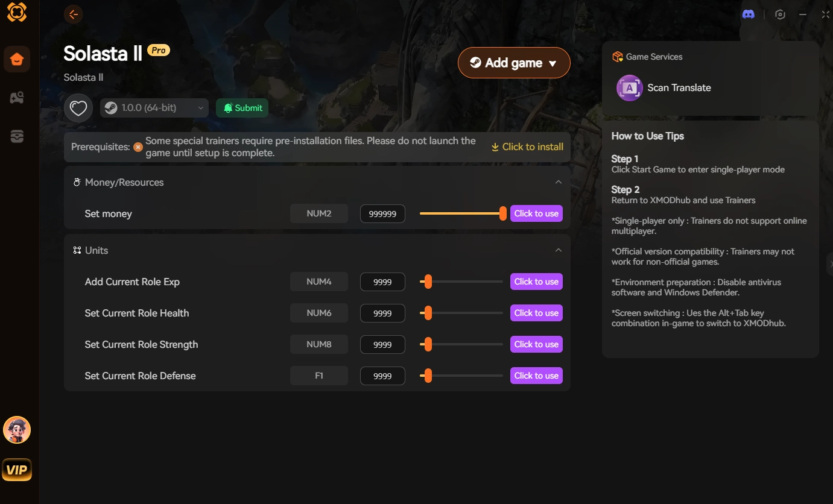Collapse the Money/Resources section

(x=558, y=182)
